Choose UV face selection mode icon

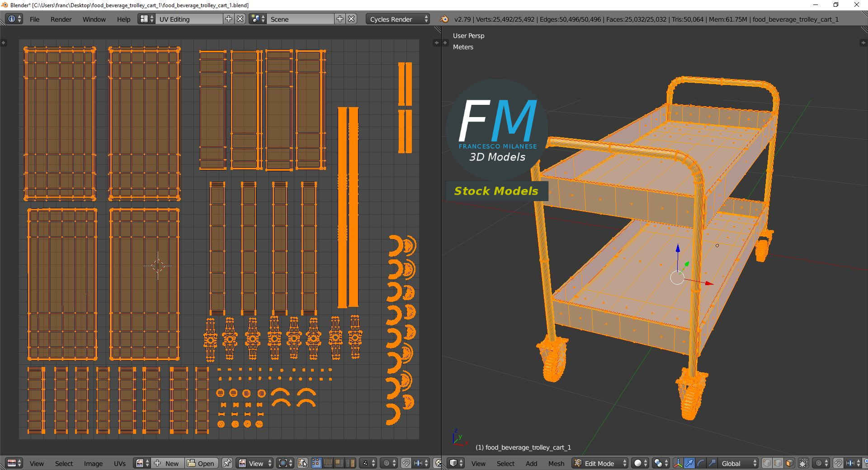pyautogui.click(x=339, y=463)
